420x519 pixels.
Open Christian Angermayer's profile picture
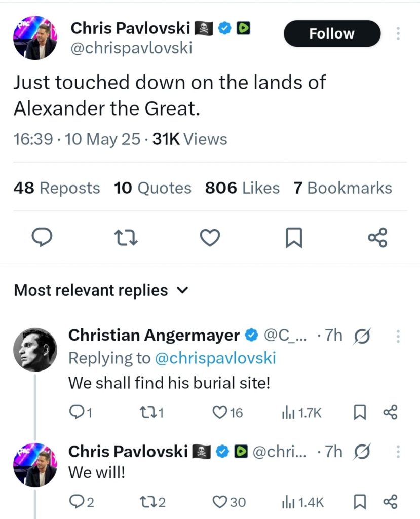(x=34, y=350)
